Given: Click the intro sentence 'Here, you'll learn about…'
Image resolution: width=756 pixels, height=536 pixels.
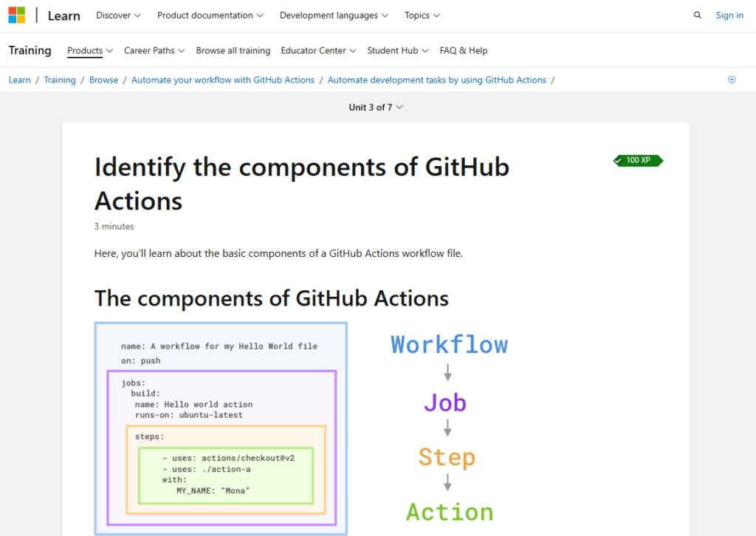Looking at the screenshot, I should point(278,253).
